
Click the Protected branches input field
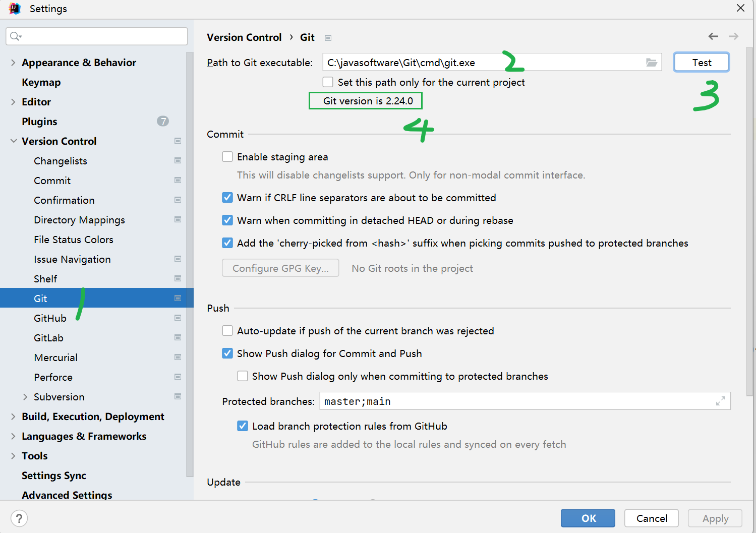[x=525, y=401]
